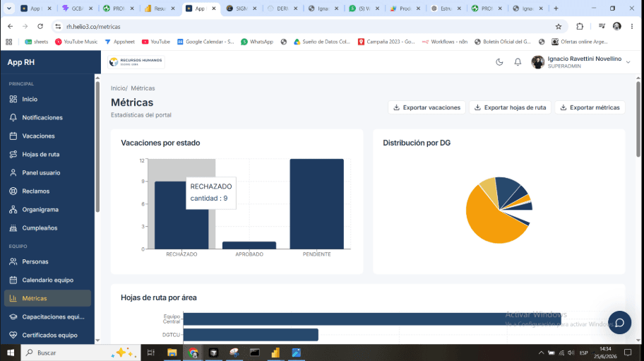Go back in browser history
Image resolution: width=644 pixels, height=361 pixels.
pos(11,26)
